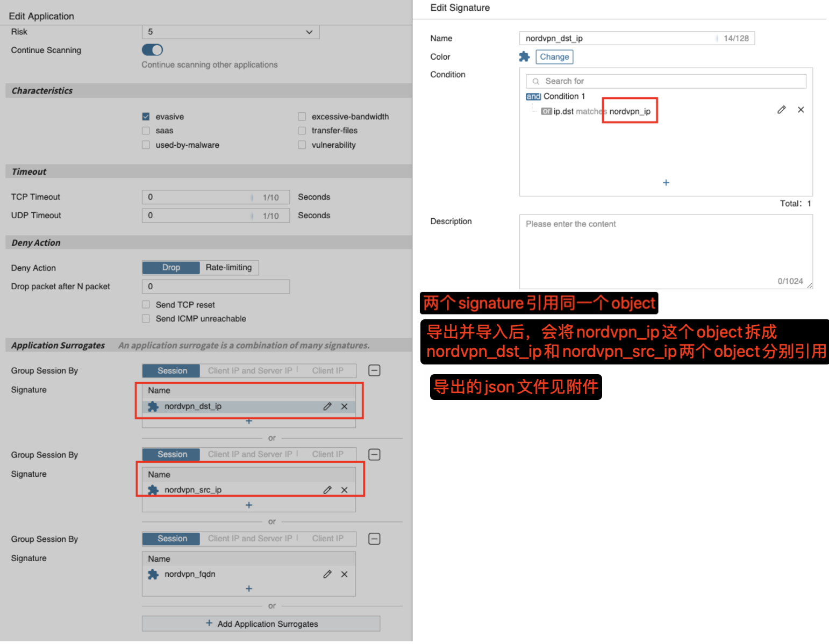
Task: Open the Risk level dropdown
Action: (231, 32)
